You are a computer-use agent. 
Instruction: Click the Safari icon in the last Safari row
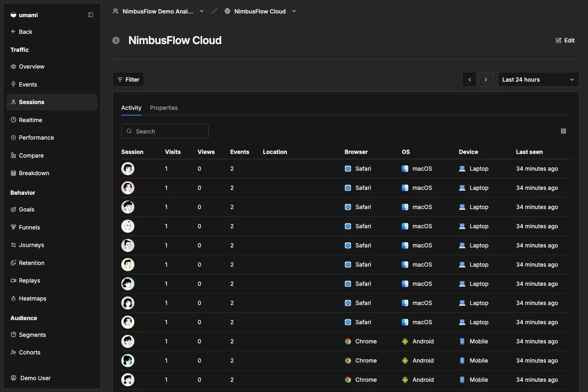tap(348, 322)
